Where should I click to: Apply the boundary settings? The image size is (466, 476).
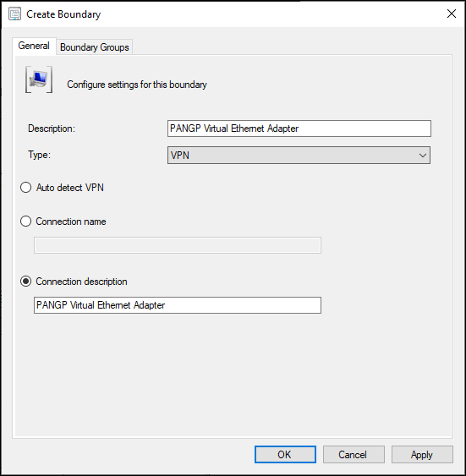(422, 455)
